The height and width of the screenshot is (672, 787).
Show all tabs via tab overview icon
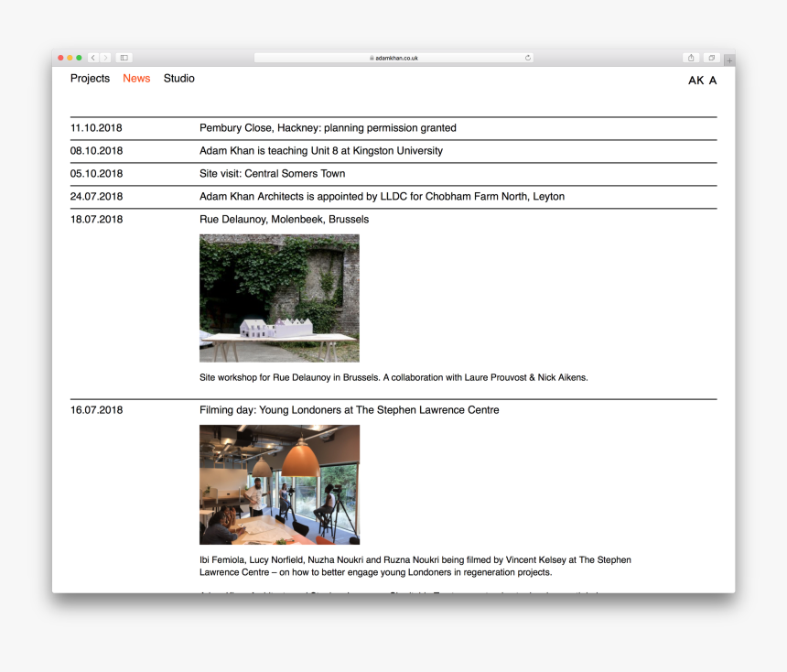point(712,57)
